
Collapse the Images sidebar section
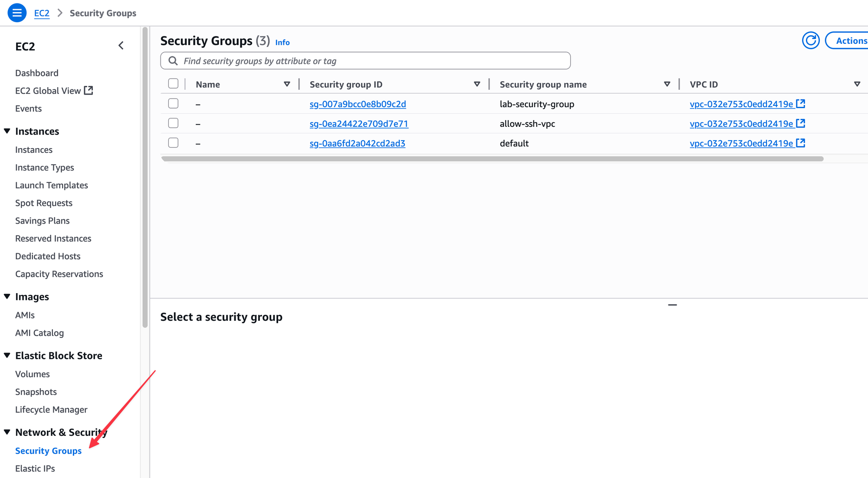tap(7, 297)
